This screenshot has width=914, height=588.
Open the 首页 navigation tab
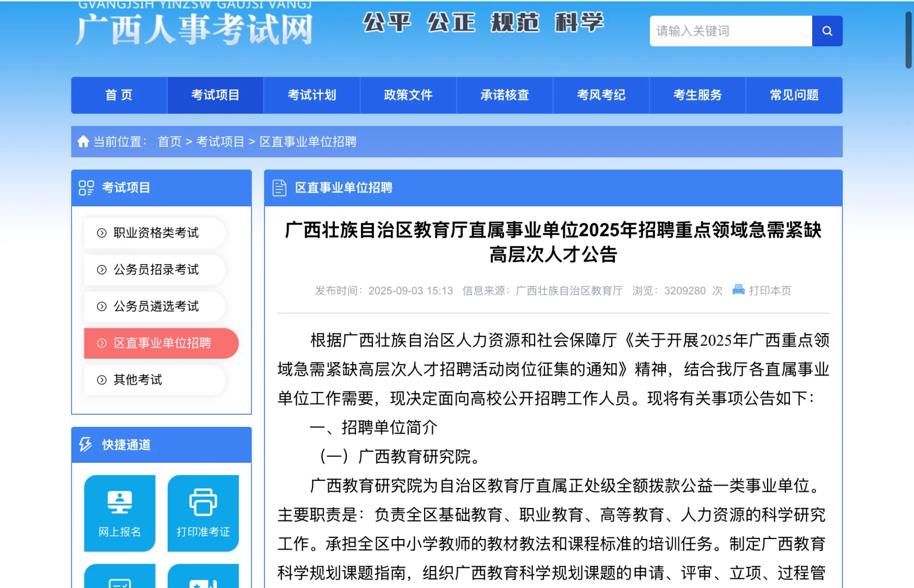(x=119, y=95)
